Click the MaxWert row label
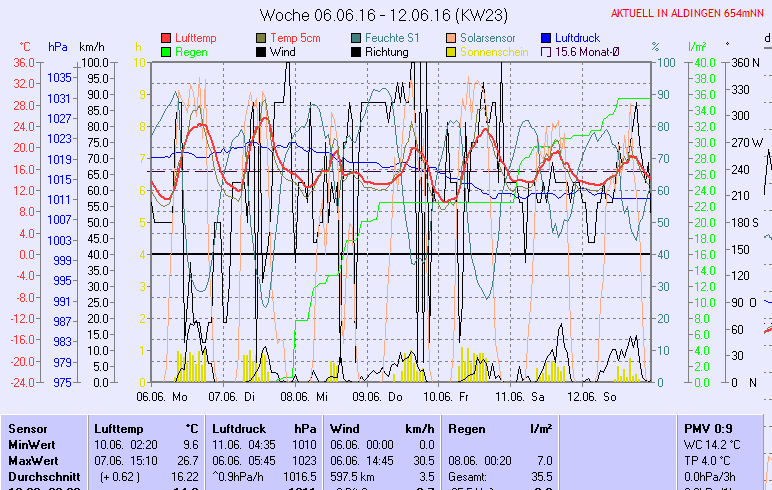This screenshot has height=490, width=772. click(x=31, y=460)
